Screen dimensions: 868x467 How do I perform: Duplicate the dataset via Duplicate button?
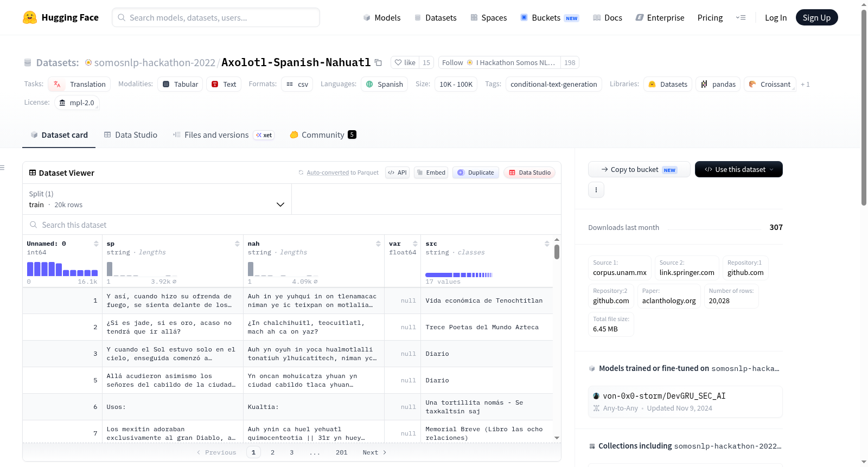click(475, 172)
